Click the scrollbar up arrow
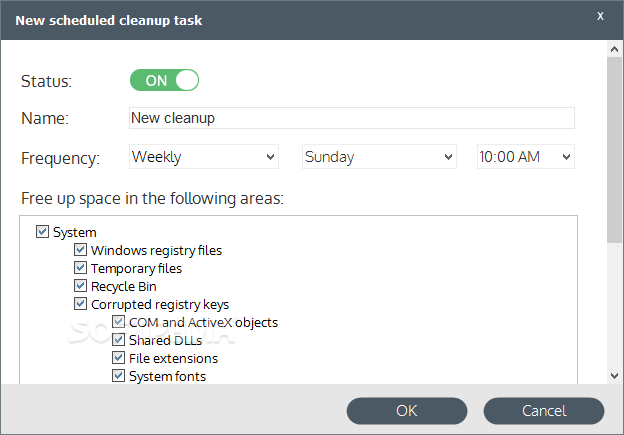The image size is (624, 435). (x=614, y=49)
